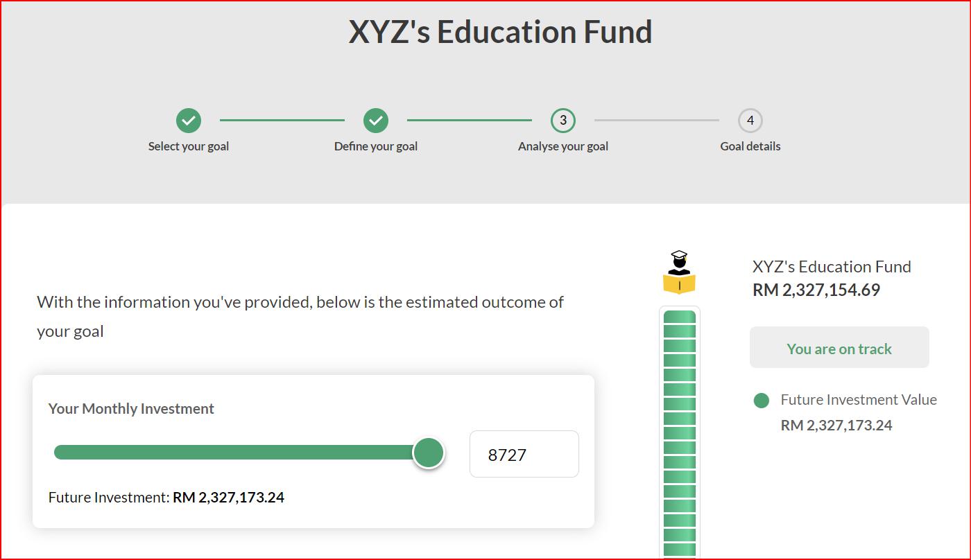Click the monthly investment slider handle

pyautogui.click(x=429, y=453)
